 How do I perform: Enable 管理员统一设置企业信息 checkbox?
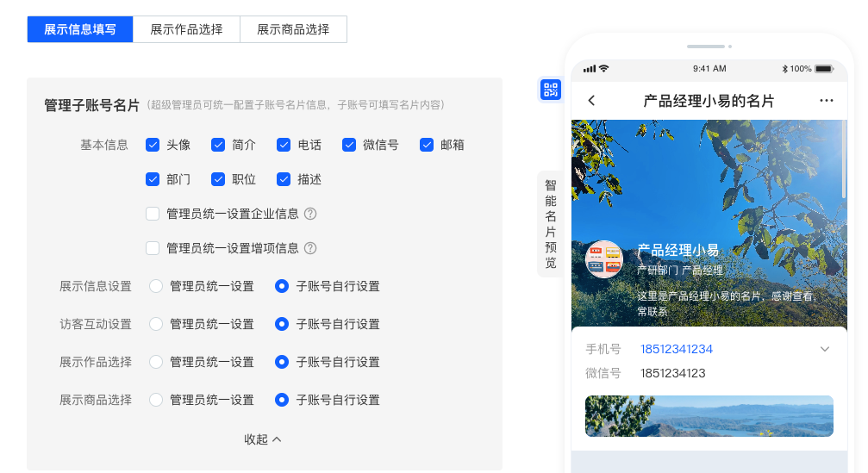[153, 214]
